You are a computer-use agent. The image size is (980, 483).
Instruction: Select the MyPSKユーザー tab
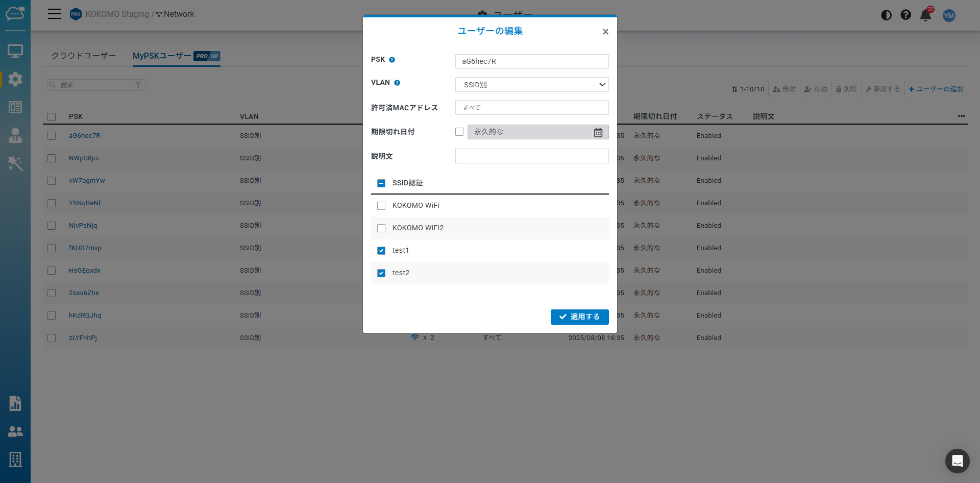coord(162,56)
